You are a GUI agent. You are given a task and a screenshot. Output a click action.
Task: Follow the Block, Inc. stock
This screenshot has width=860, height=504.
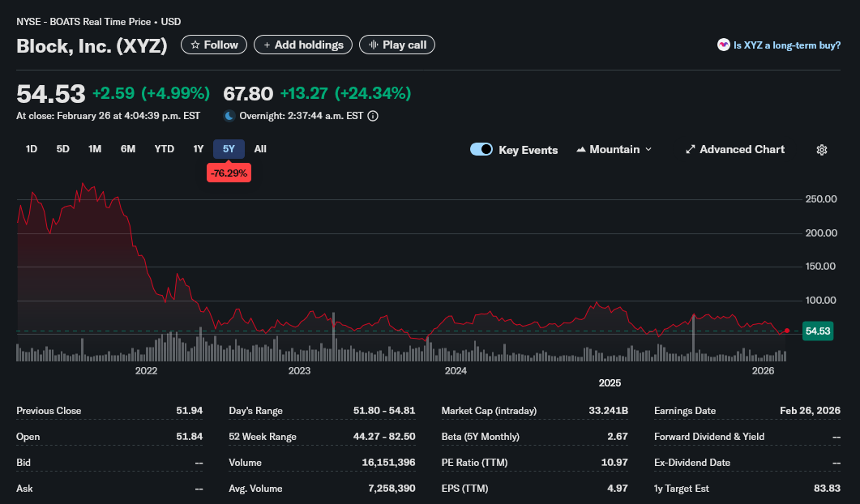coord(214,45)
